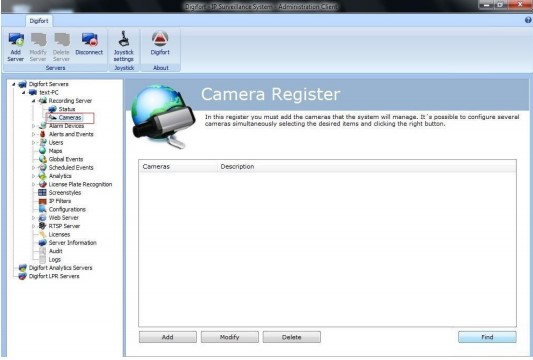Screen dimensions: 533x360
Task: Click the Disconnect ribbon icon
Action: point(89,44)
